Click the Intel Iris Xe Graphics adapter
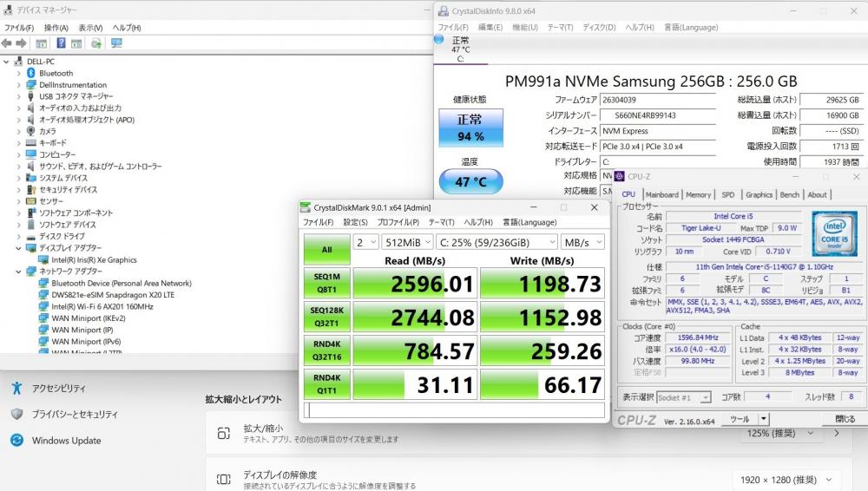Screen dimensions: 868x491 [x=94, y=259]
